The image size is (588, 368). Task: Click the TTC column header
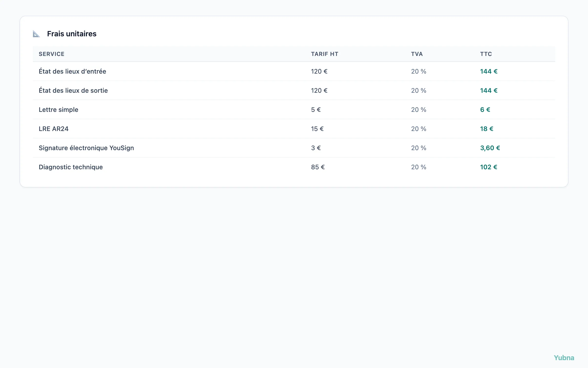coord(486,54)
